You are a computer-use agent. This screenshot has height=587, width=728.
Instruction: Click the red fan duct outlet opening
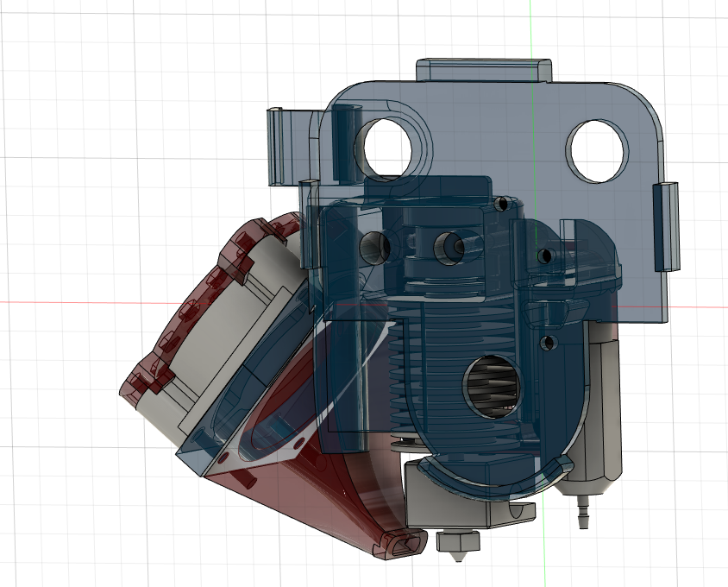[x=400, y=542]
